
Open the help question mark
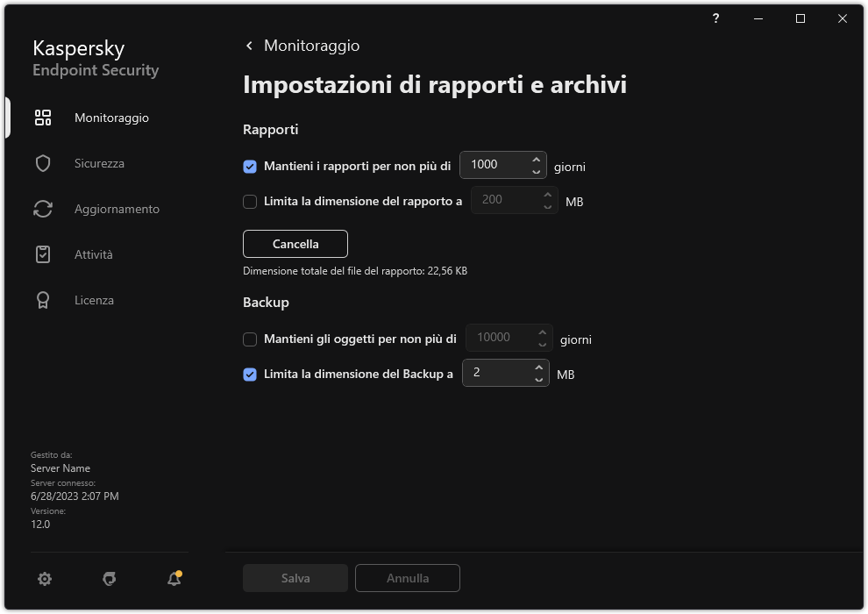coord(715,18)
